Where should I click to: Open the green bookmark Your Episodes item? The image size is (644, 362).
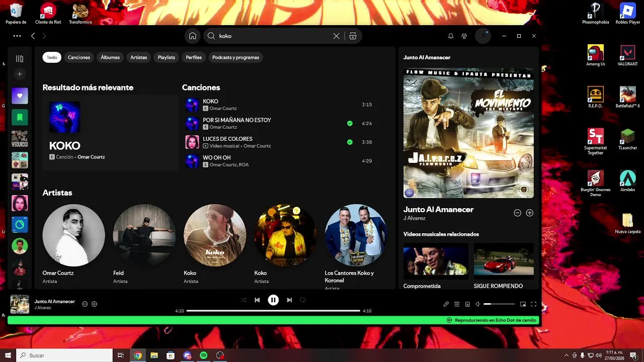point(20,117)
